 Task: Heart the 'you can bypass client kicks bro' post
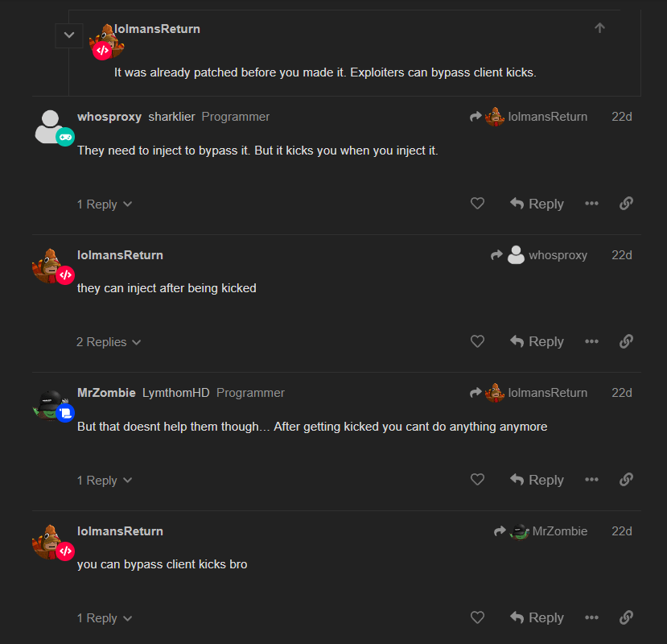[x=477, y=617]
